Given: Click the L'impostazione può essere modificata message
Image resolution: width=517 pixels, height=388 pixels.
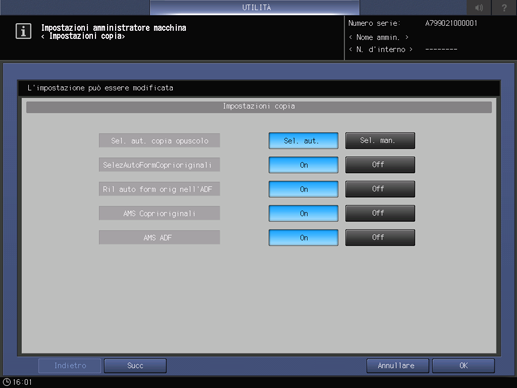Looking at the screenshot, I should point(100,88).
